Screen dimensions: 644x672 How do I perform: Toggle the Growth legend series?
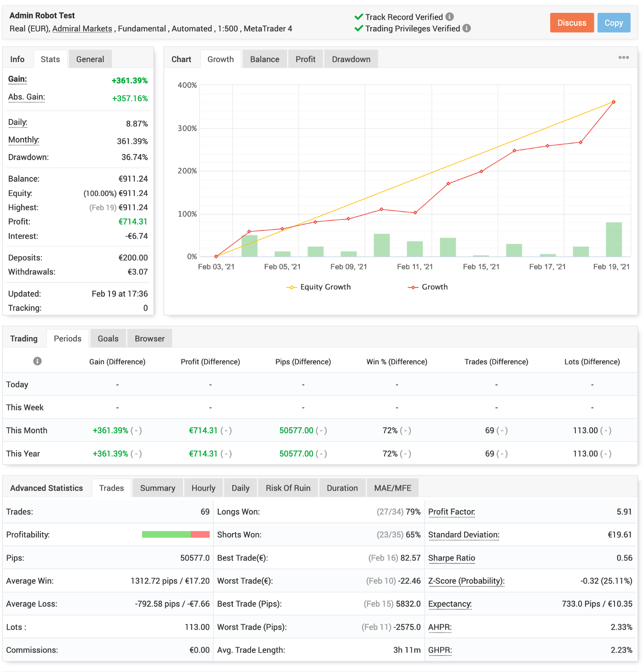427,287
